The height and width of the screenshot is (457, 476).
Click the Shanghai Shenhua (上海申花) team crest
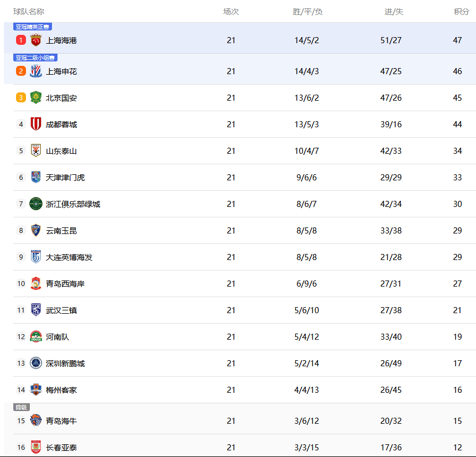point(36,71)
